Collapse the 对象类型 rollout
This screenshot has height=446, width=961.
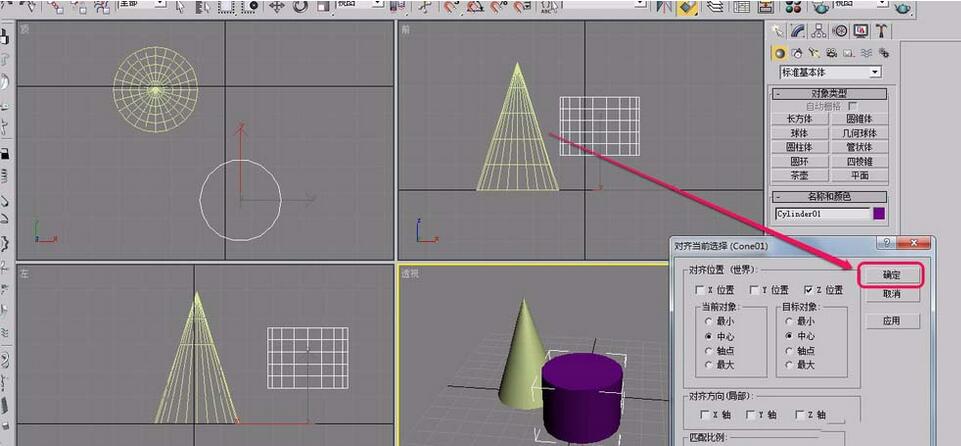[x=830, y=94]
